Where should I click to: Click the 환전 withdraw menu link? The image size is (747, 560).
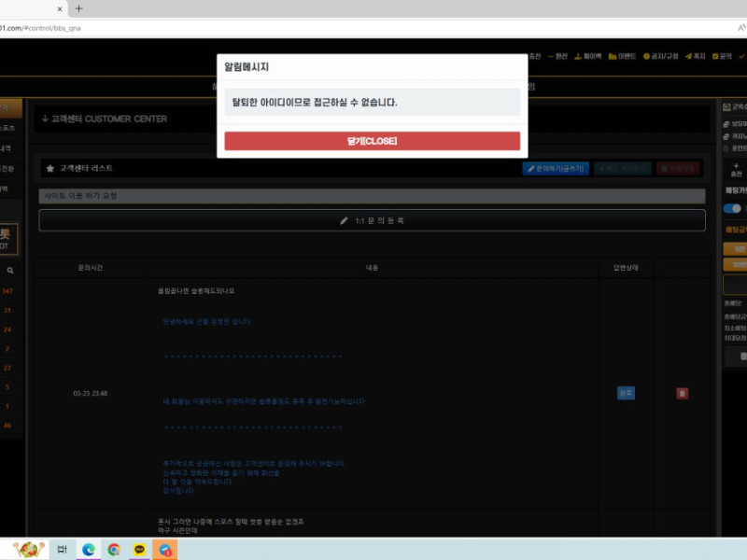(557, 56)
